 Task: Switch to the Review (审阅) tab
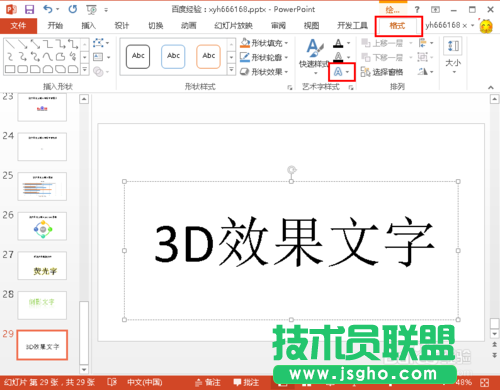pos(278,26)
